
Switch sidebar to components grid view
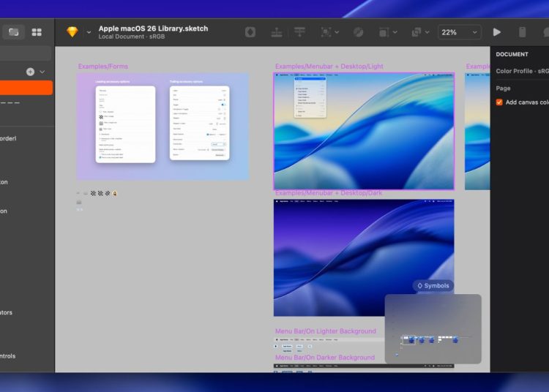[x=37, y=32]
